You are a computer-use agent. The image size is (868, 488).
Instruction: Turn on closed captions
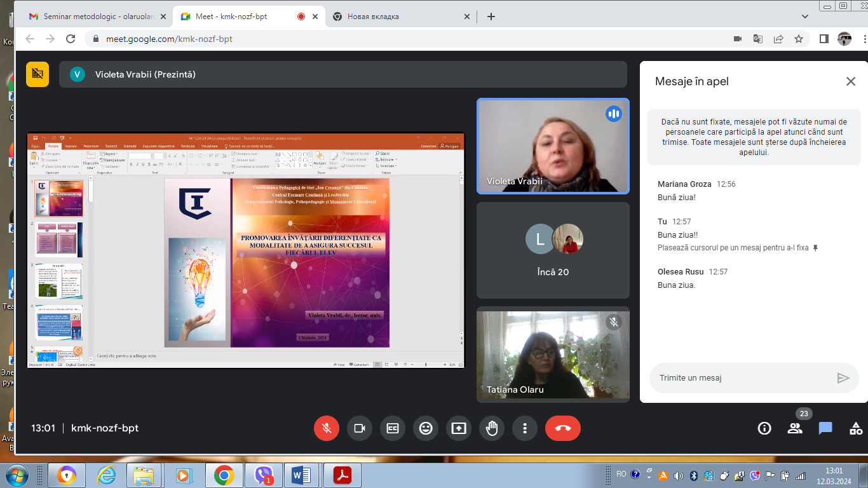[393, 428]
